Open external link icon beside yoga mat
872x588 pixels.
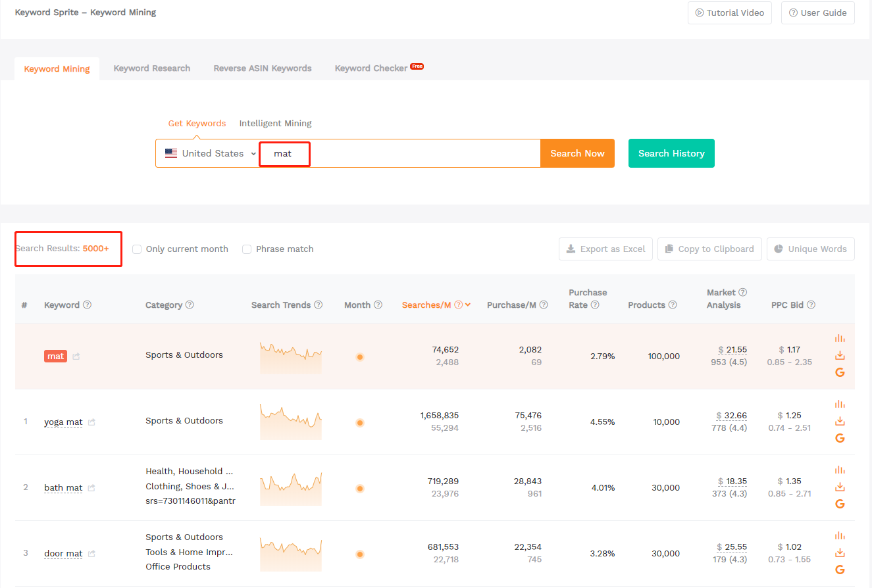point(91,422)
